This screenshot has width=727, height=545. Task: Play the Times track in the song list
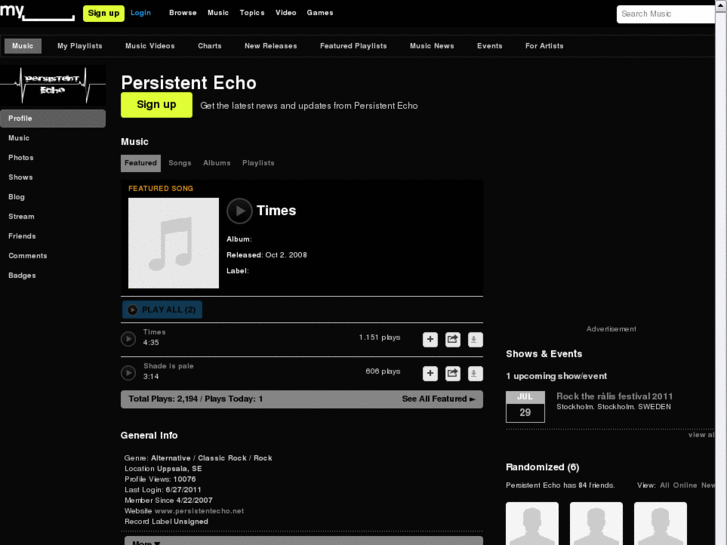[128, 339]
